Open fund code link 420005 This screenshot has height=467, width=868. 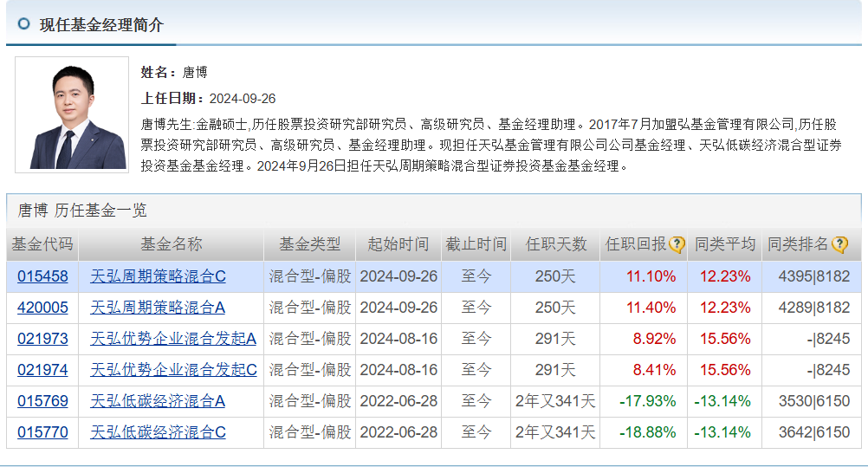[42, 308]
